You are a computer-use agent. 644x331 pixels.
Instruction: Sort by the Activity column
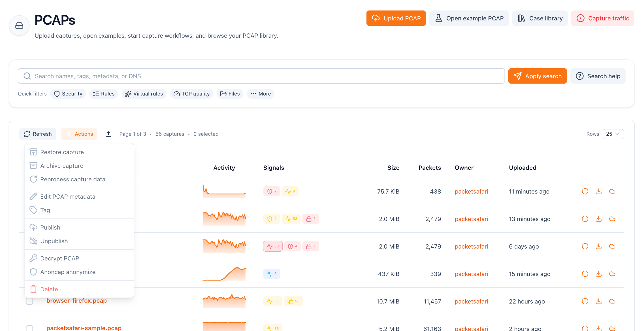tap(224, 168)
